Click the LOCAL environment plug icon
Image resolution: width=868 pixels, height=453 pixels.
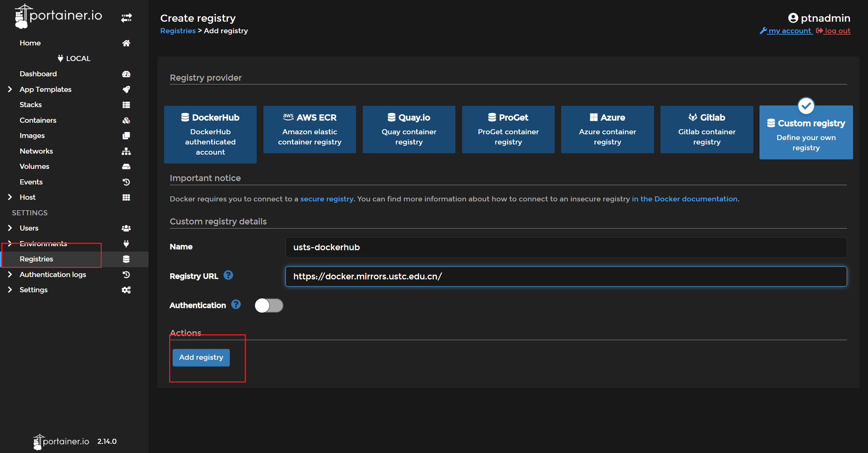60,58
